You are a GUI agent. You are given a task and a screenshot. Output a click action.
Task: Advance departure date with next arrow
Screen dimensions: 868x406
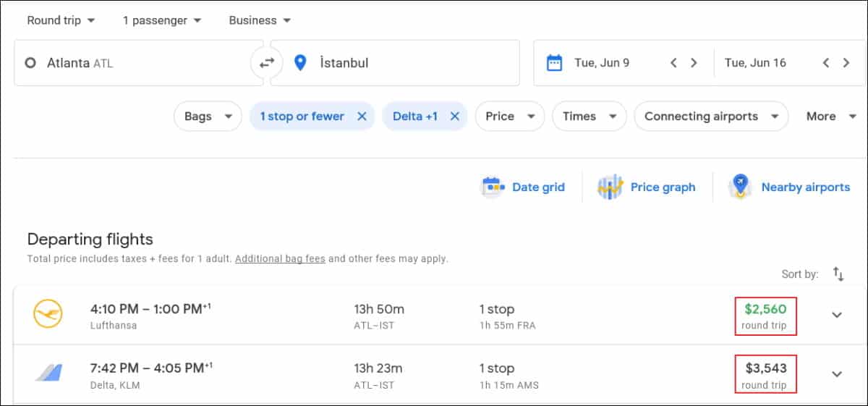coord(694,63)
